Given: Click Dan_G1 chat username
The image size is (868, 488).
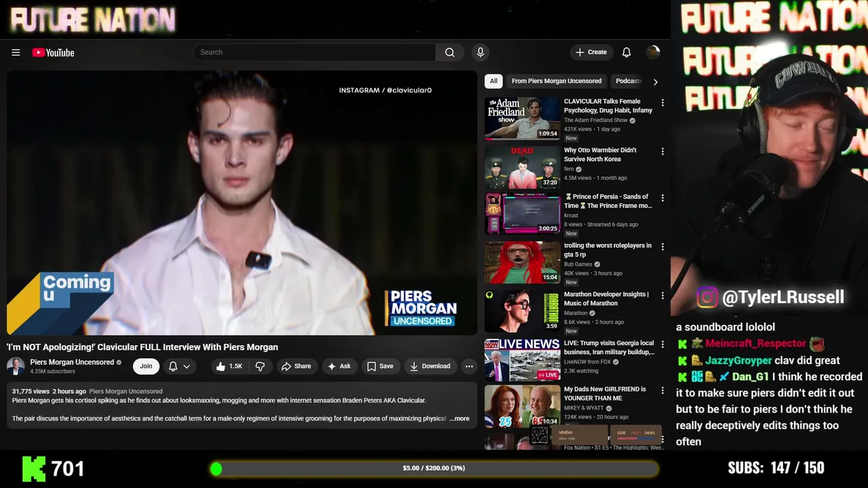Looking at the screenshot, I should coord(751,377).
